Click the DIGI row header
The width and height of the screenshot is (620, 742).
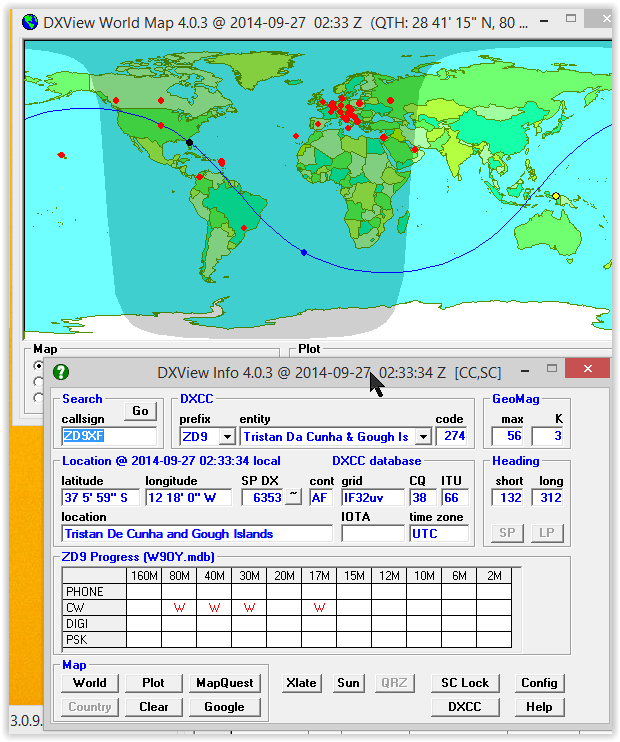click(94, 624)
